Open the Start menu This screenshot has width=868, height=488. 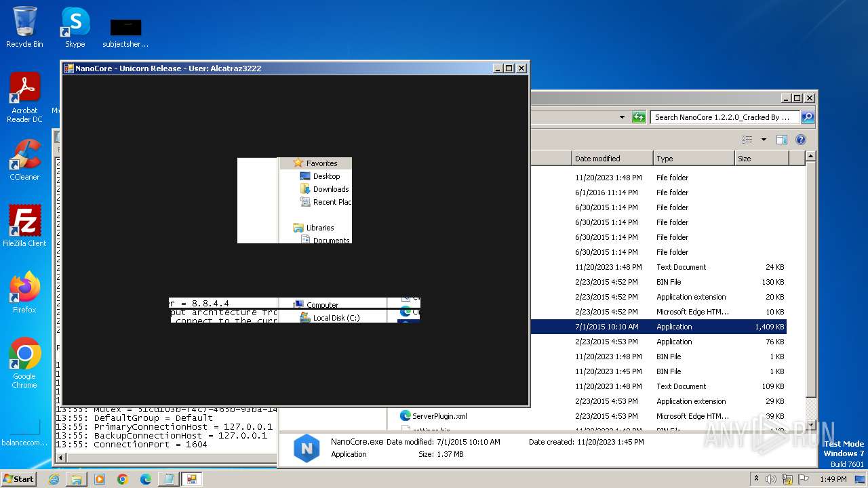pos(19,479)
